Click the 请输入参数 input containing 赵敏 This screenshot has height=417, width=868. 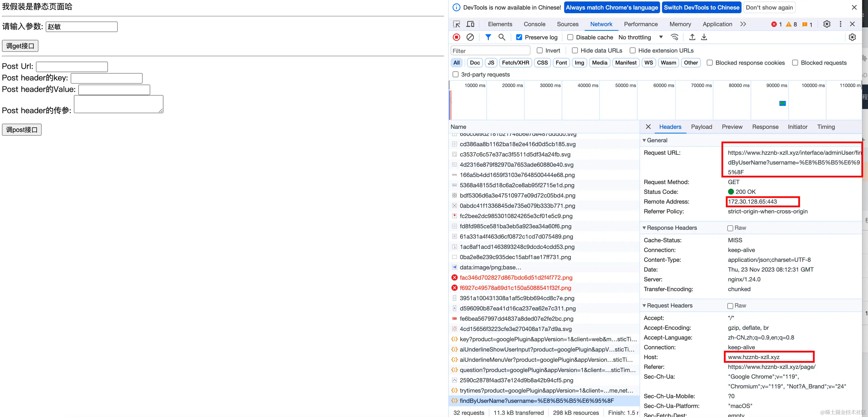point(82,27)
